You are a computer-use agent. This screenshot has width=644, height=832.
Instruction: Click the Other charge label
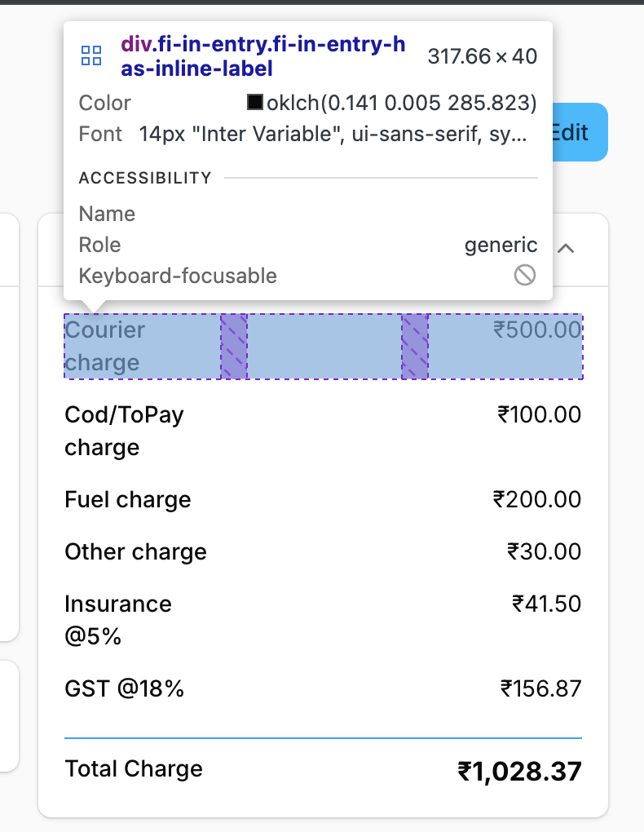pos(135,551)
